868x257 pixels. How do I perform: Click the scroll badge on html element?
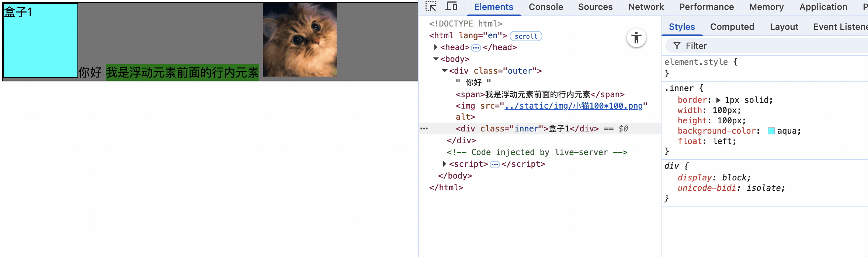point(526,36)
